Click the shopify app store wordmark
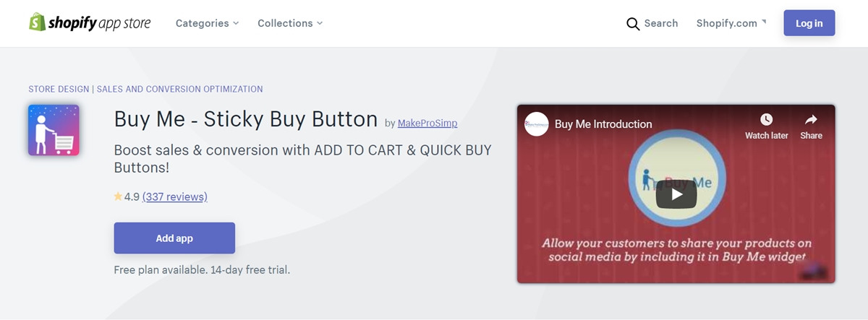Image resolution: width=868 pixels, height=320 pixels. coord(100,23)
